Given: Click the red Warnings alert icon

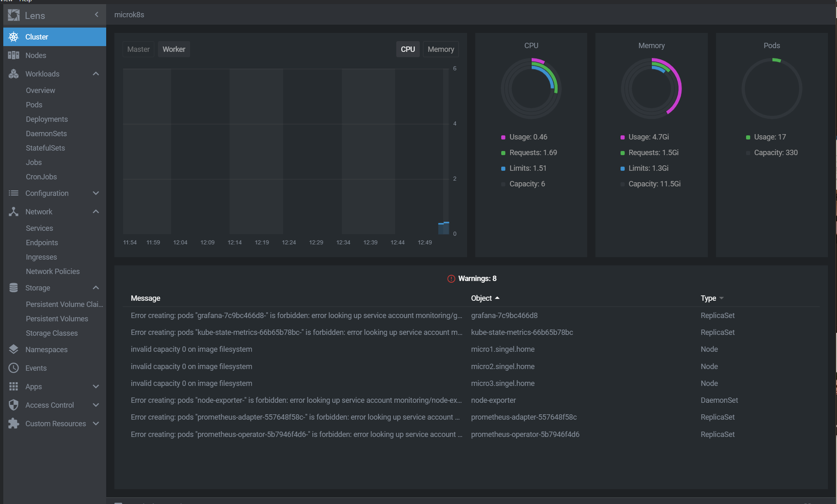Looking at the screenshot, I should point(451,279).
